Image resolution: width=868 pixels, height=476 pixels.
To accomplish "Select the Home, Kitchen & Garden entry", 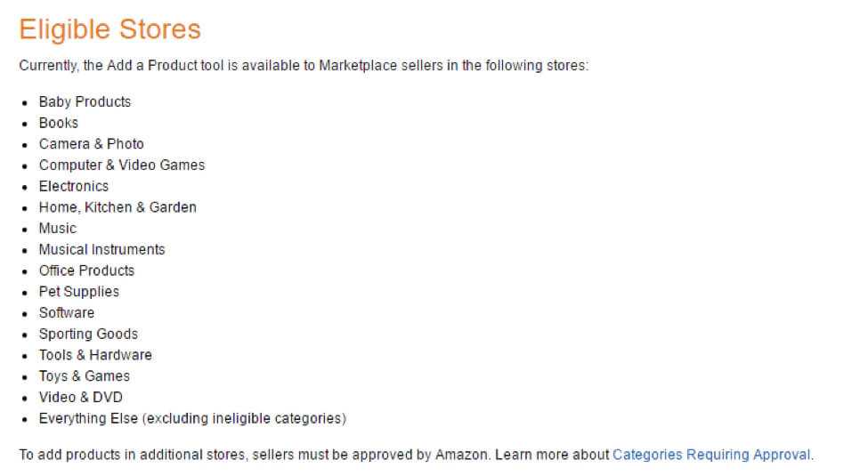I will pyautogui.click(x=118, y=207).
